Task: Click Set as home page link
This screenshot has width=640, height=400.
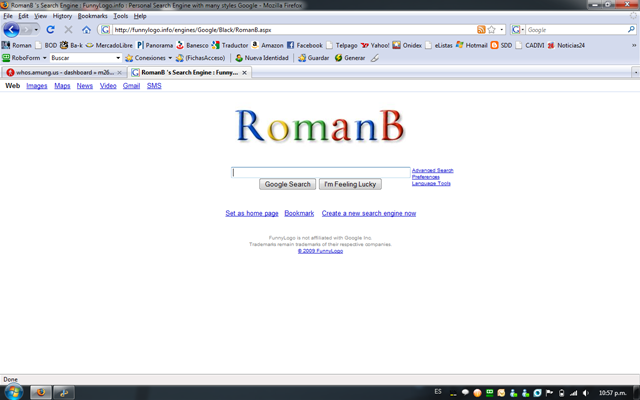Action: tap(252, 213)
